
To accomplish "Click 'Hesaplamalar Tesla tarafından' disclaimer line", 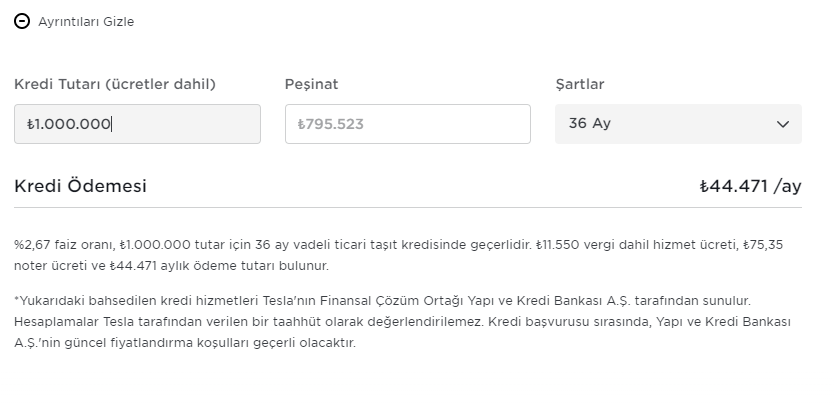I will [x=142, y=322].
